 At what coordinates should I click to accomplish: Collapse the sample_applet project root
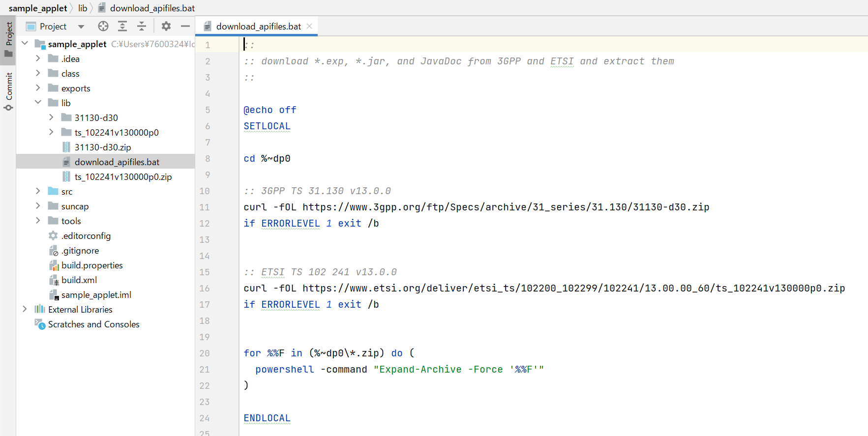[x=25, y=43]
